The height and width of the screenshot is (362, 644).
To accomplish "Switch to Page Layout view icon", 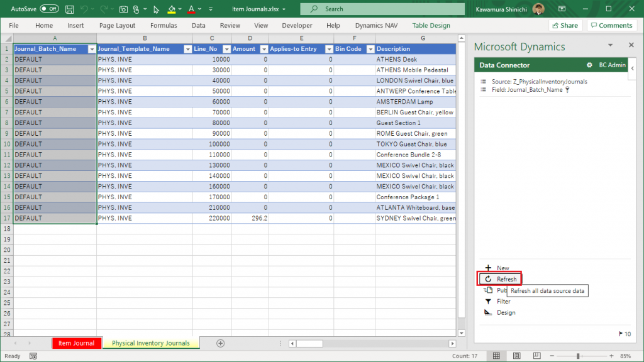I will [x=517, y=356].
